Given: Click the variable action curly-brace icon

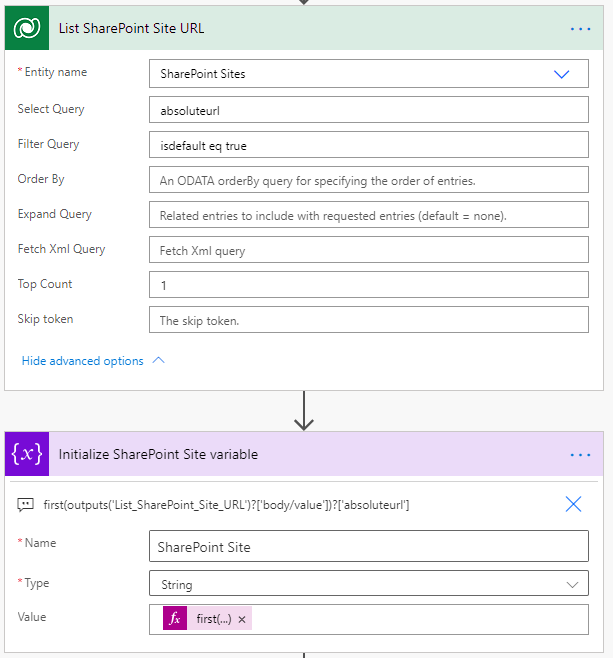Looking at the screenshot, I should [27, 454].
